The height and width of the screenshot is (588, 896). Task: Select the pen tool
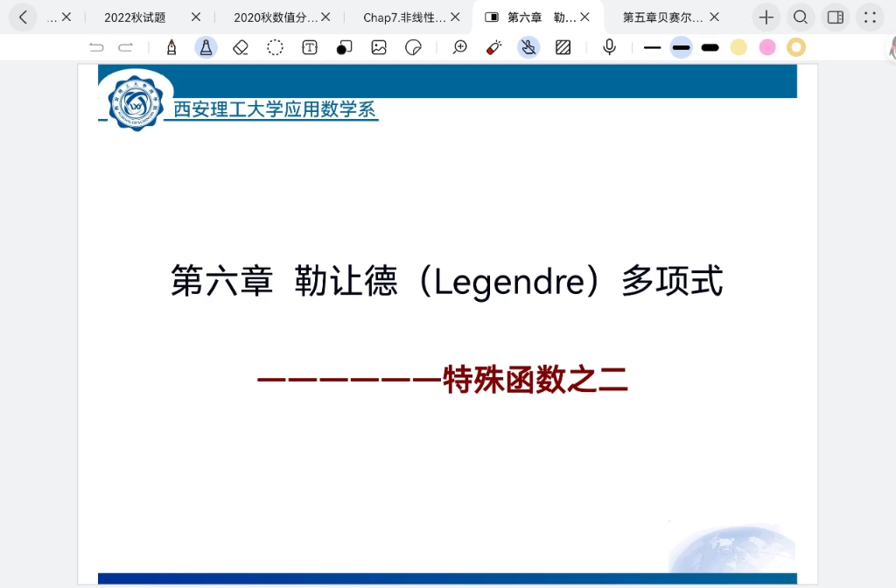171,47
